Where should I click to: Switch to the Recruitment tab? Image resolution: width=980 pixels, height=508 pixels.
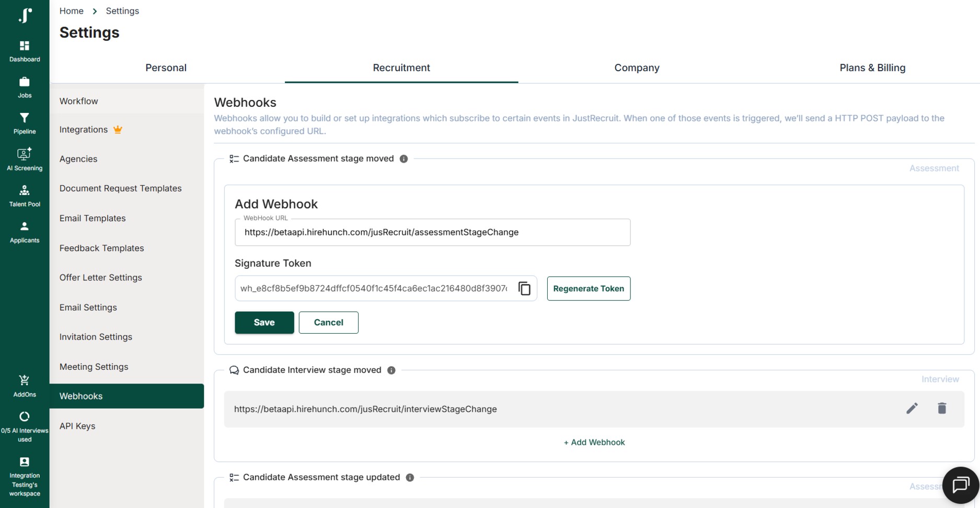pos(401,68)
